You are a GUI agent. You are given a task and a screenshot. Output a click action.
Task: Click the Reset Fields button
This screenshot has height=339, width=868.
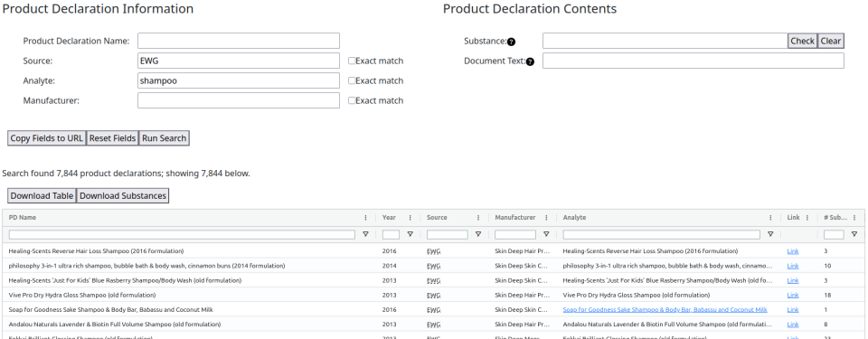(x=112, y=138)
